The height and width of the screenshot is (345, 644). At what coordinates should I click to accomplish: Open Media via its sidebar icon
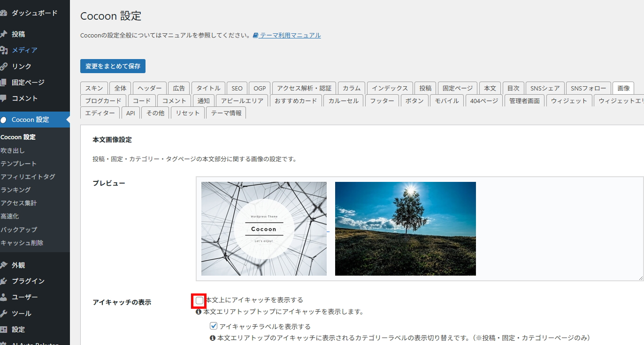(x=4, y=50)
